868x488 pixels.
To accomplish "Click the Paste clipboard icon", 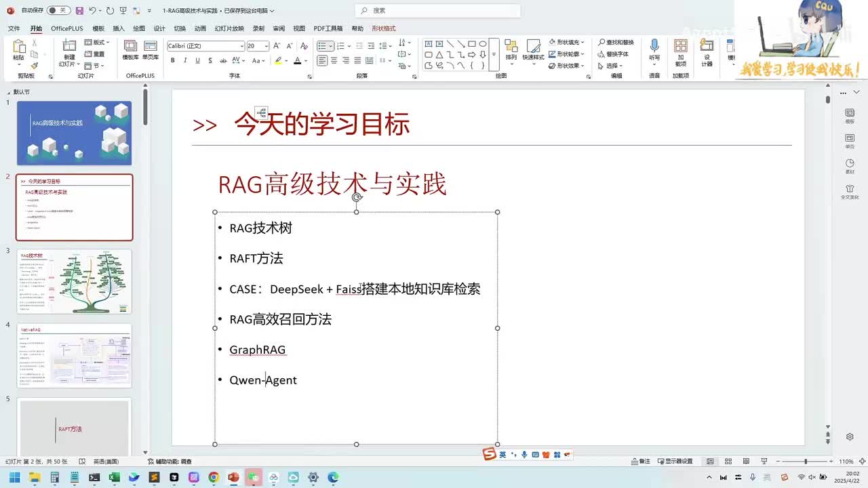I will [18, 47].
